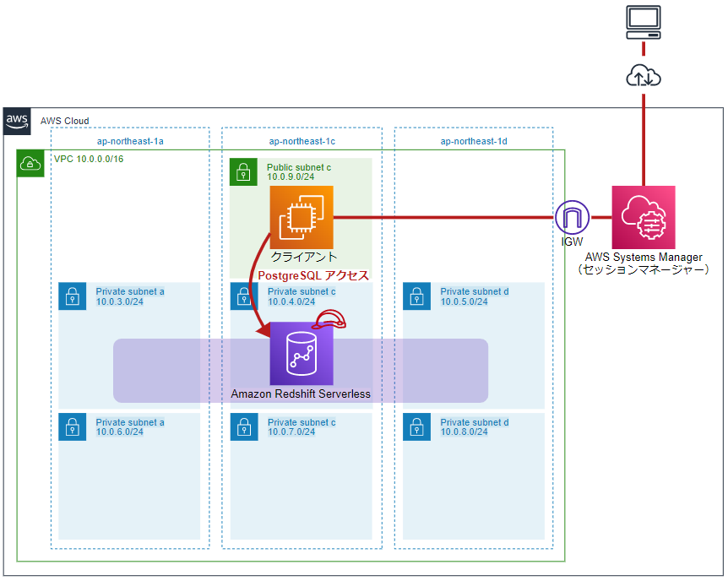Click the purple Redshift Serverless icon
Viewport: 728px width, 581px height.
302,354
